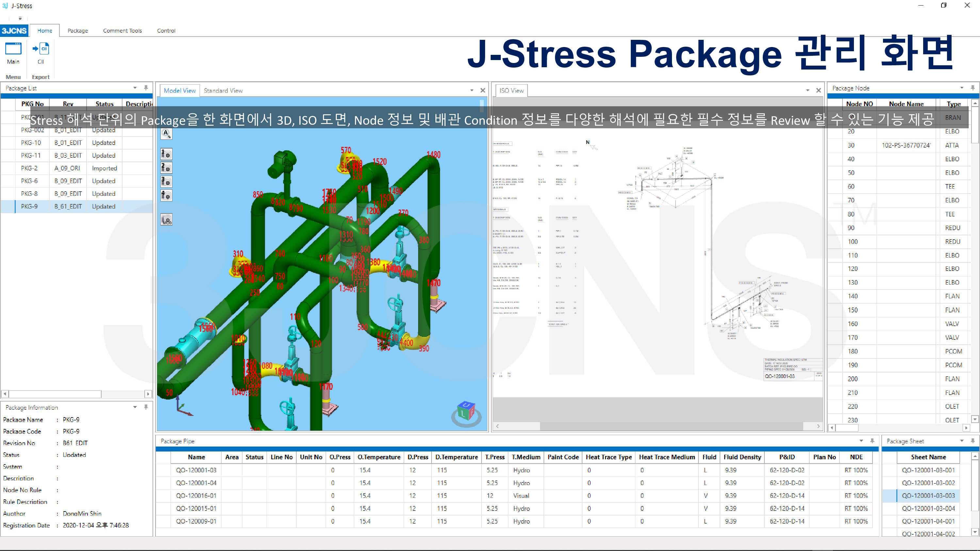Image resolution: width=980 pixels, height=551 pixels.
Task: Pin the Package Sheet panel
Action: click(x=972, y=441)
